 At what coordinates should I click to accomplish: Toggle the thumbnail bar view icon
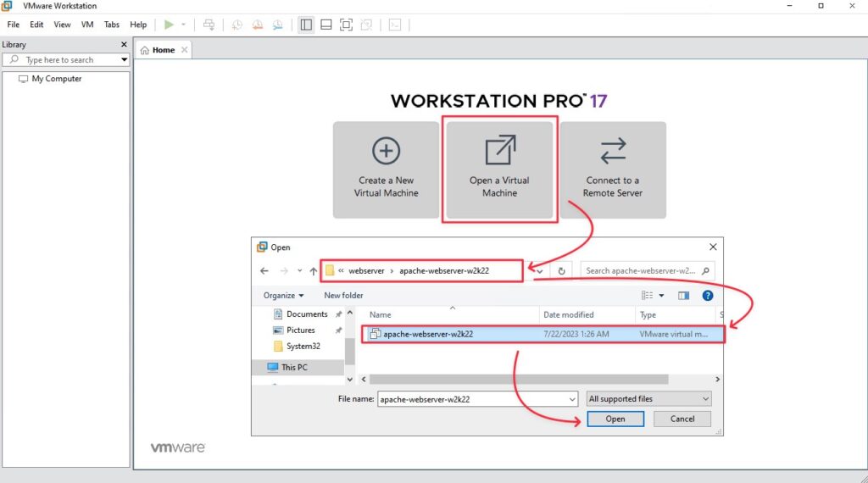[326, 25]
